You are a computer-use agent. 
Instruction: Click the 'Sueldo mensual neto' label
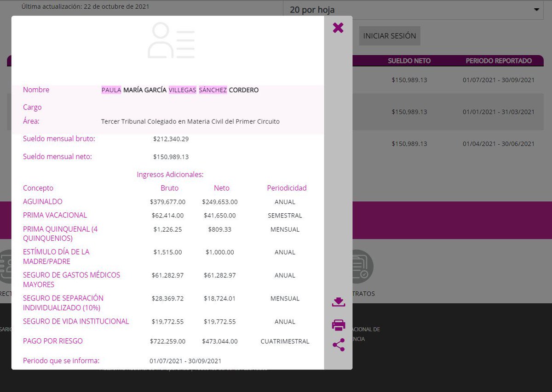point(57,157)
